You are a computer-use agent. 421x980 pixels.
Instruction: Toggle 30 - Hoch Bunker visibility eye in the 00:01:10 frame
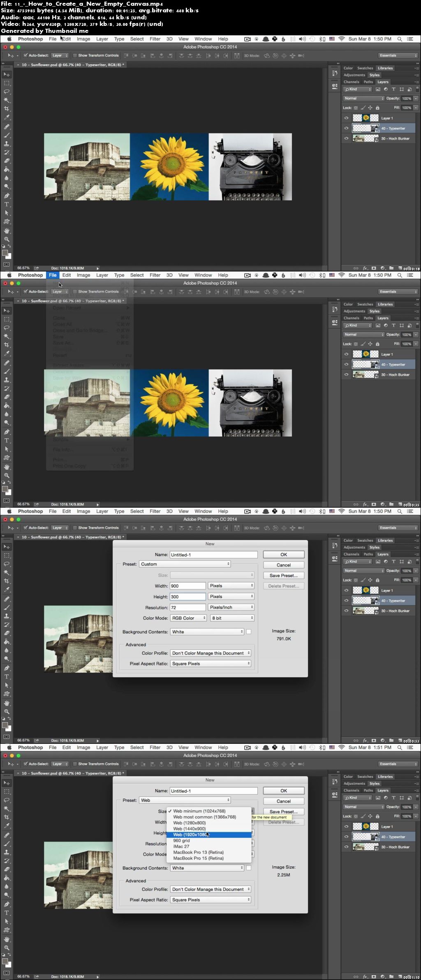[x=346, y=847]
